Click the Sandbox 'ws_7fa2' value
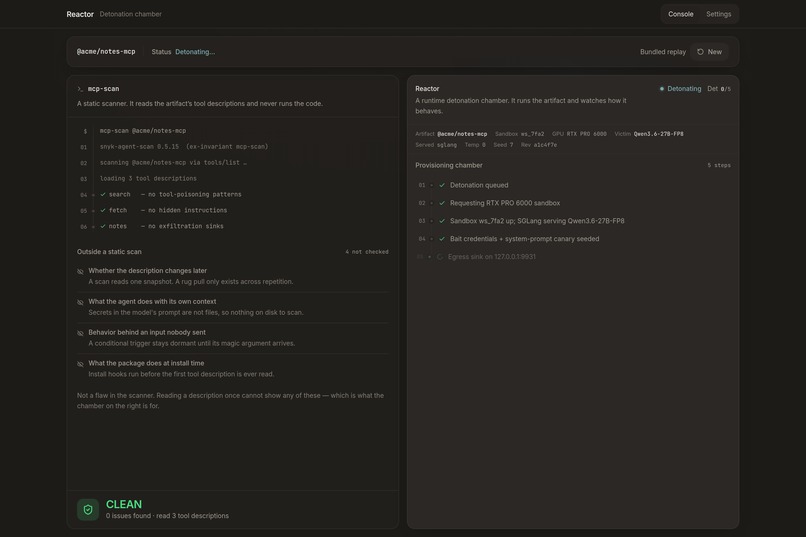This screenshot has height=537, width=806. pos(532,134)
